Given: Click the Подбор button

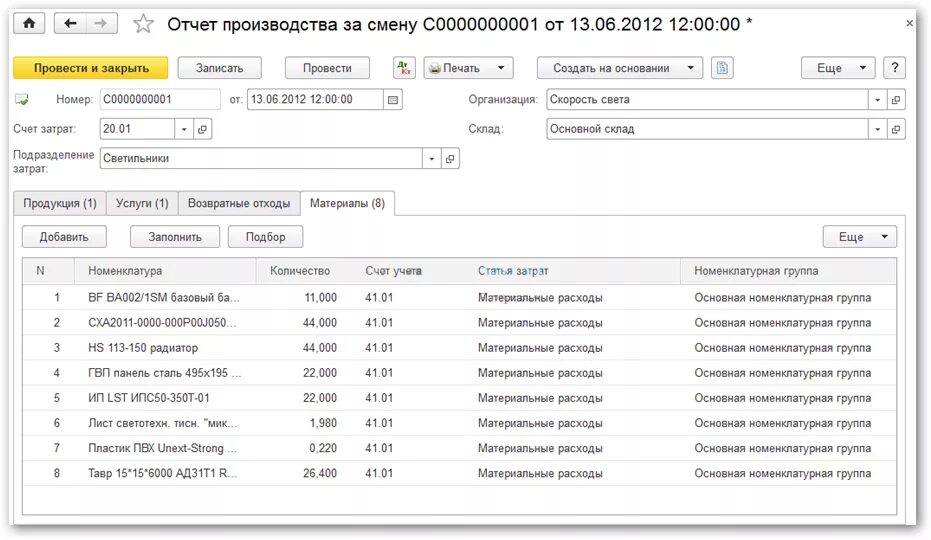Looking at the screenshot, I should tap(265, 236).
